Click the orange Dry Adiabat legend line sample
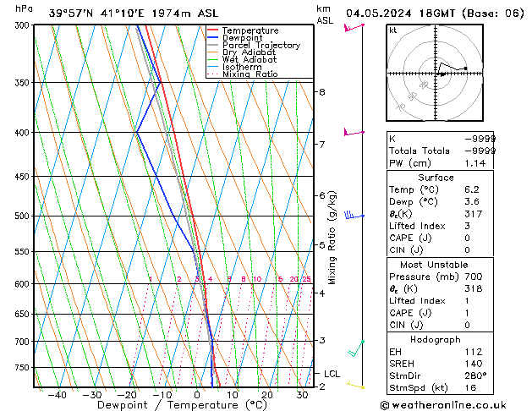532x411 pixels. 212,52
